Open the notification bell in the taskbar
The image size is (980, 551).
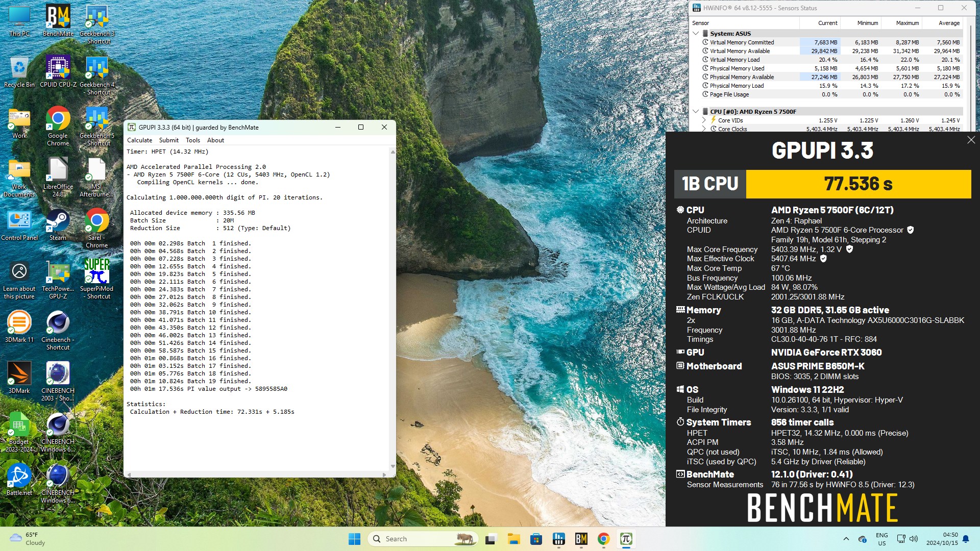tap(966, 539)
